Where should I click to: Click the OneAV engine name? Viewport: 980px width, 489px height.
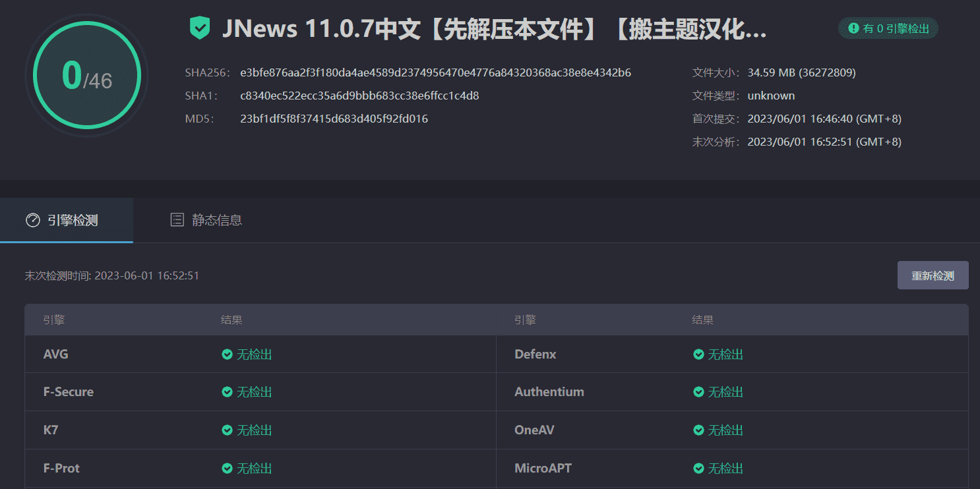coord(534,430)
